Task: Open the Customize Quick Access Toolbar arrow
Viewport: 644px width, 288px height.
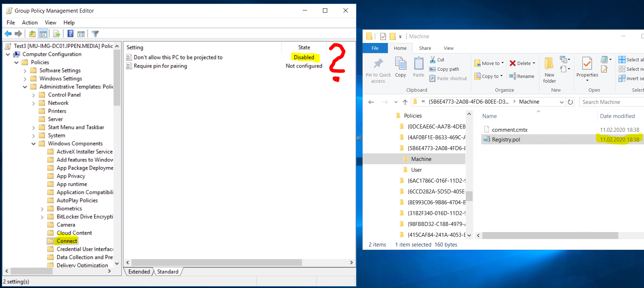Action: pyautogui.click(x=400, y=37)
